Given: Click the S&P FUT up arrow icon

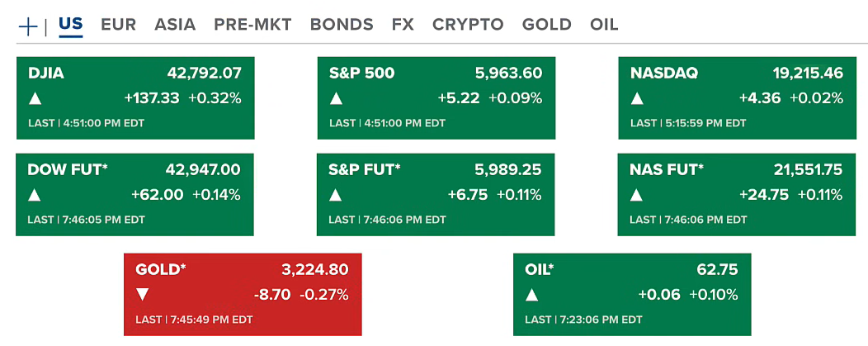Looking at the screenshot, I should tap(337, 196).
